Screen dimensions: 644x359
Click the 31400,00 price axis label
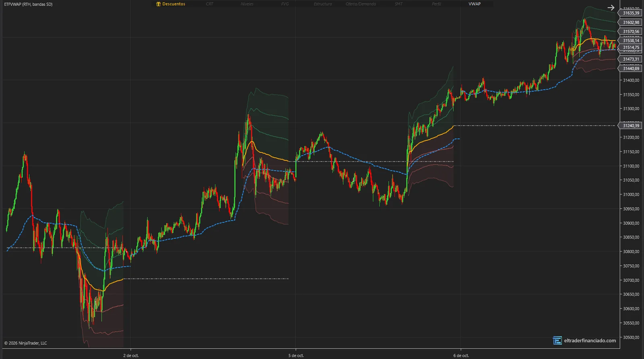pyautogui.click(x=631, y=80)
